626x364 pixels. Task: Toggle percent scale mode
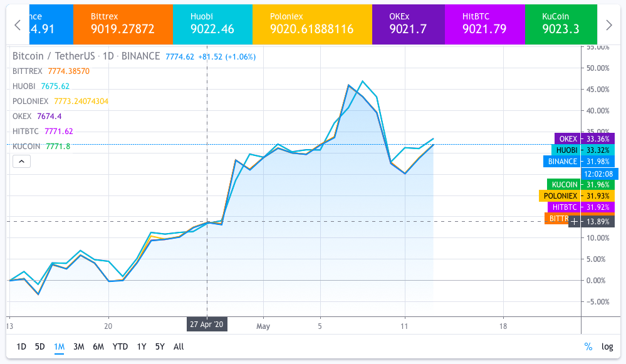(x=588, y=346)
